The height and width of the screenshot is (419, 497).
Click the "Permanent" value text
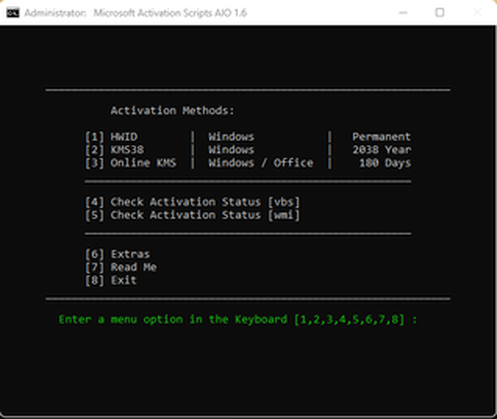pos(381,137)
